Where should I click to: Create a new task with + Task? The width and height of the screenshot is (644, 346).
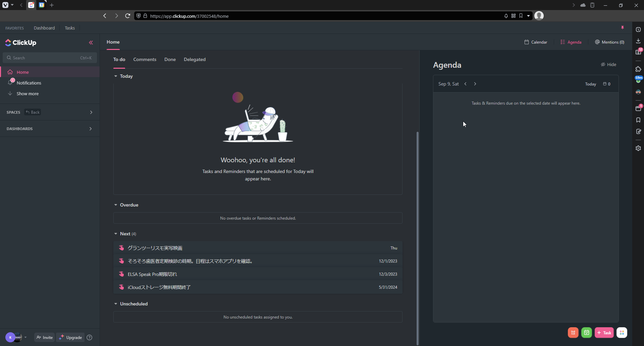coord(604,333)
